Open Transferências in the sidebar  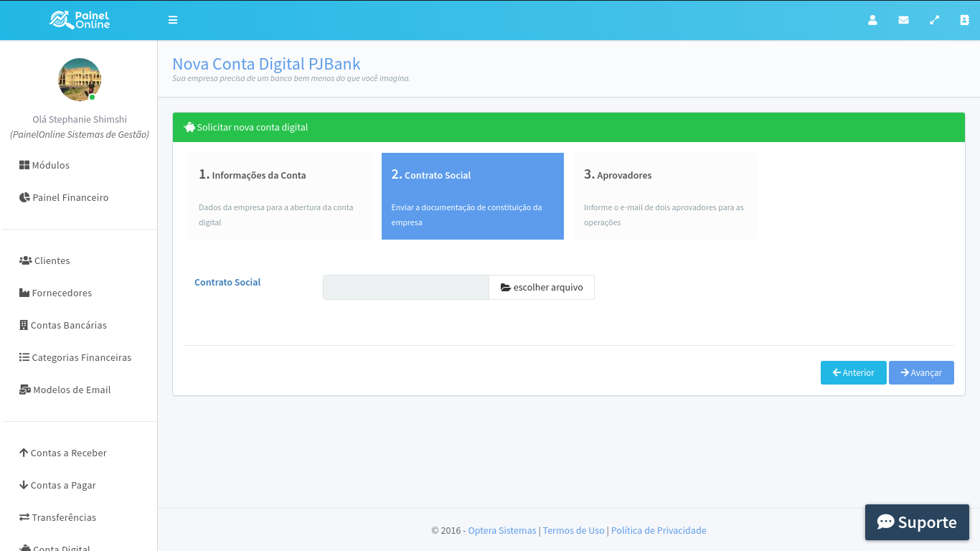point(57,517)
